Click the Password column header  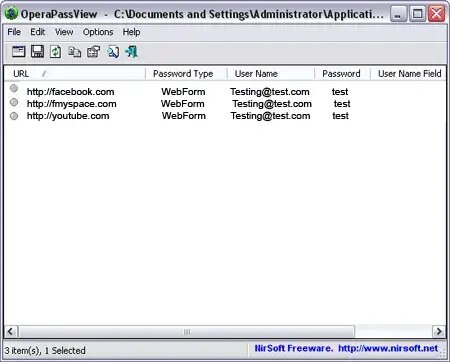point(342,74)
